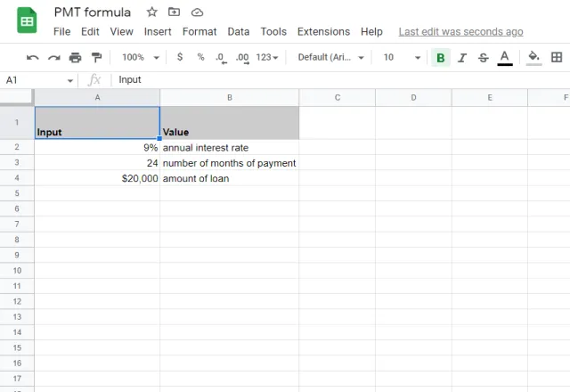Print the spreadsheet
The height and width of the screenshot is (392, 570).
[75, 57]
